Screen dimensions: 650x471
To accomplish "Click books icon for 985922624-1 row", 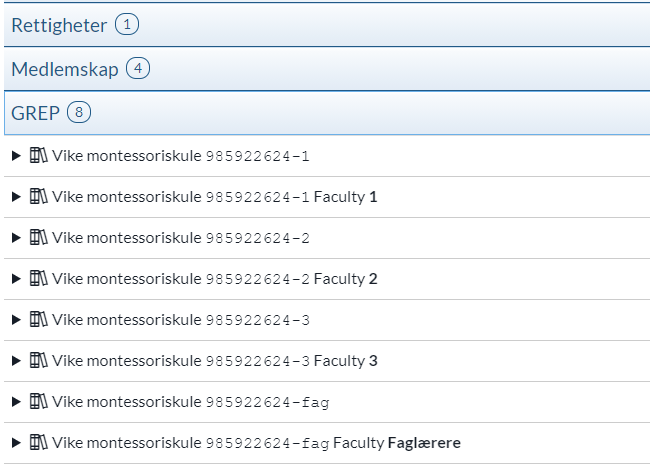I will (x=39, y=156).
